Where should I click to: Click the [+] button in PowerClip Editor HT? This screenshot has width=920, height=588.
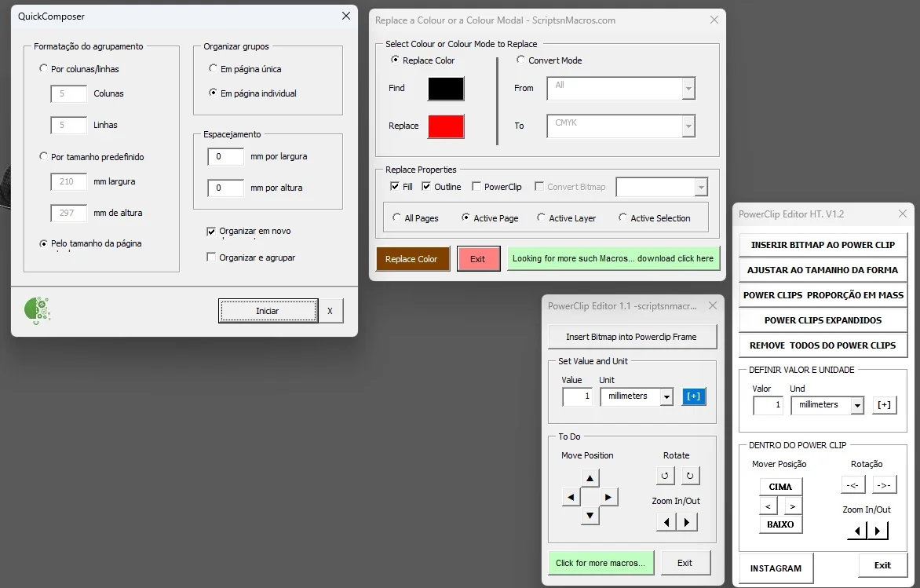884,405
